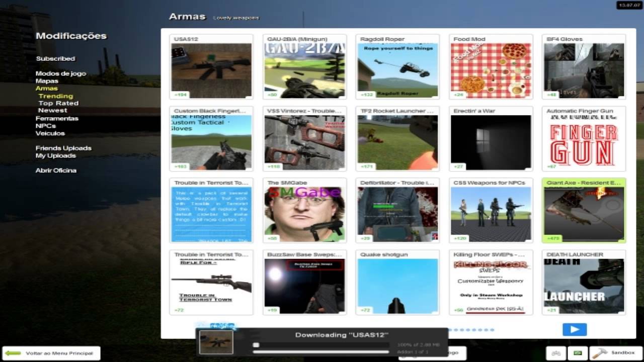Open the BuzzSaw Base Sweps addon
The height and width of the screenshot is (362, 644).
click(x=304, y=283)
